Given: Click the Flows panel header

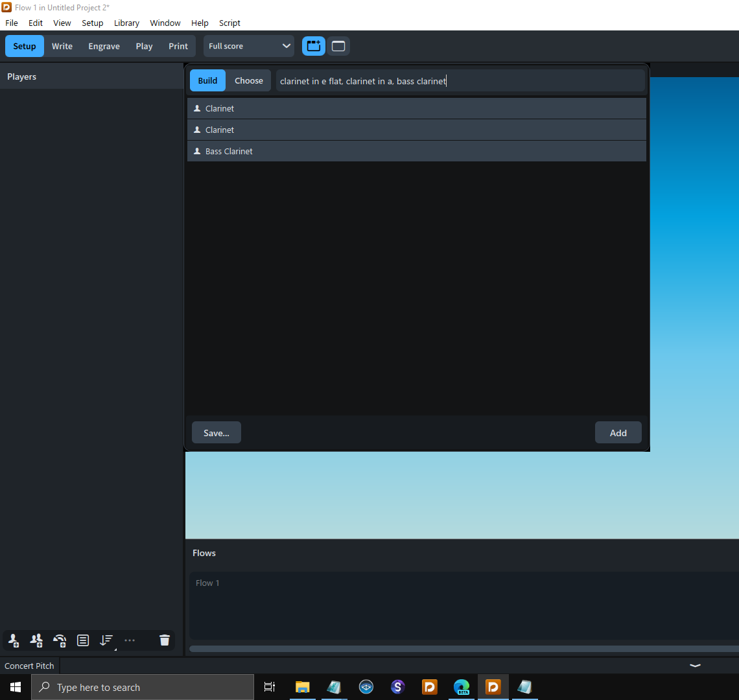Looking at the screenshot, I should pos(204,553).
